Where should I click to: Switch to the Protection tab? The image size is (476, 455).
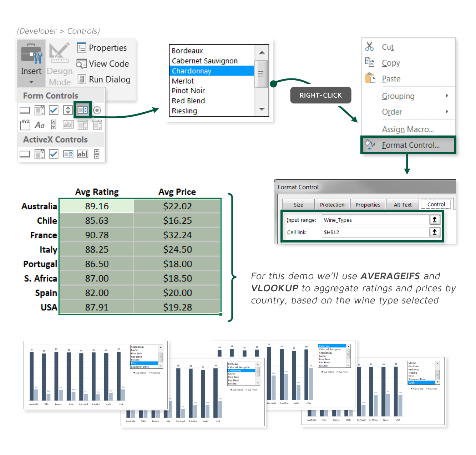click(x=332, y=204)
